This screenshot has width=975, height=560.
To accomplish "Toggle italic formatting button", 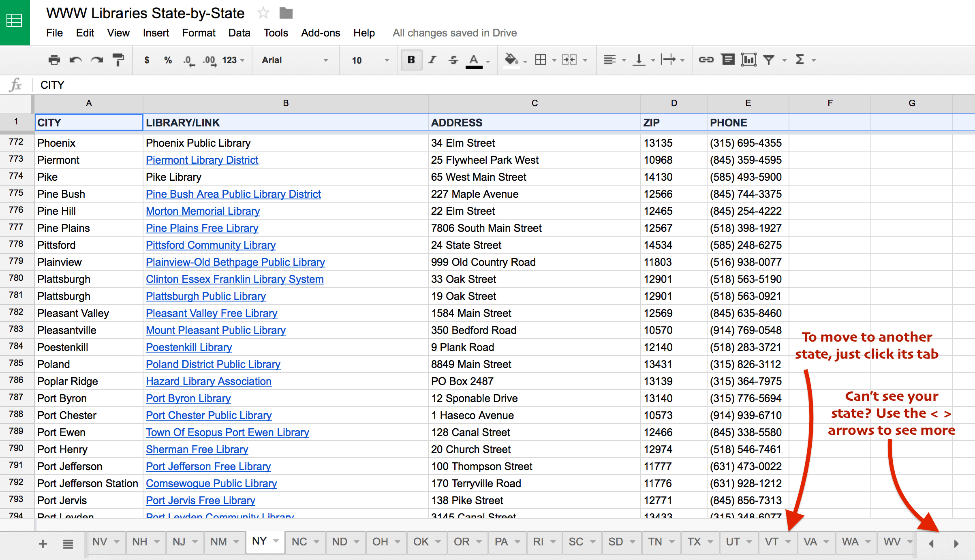I will [x=432, y=60].
